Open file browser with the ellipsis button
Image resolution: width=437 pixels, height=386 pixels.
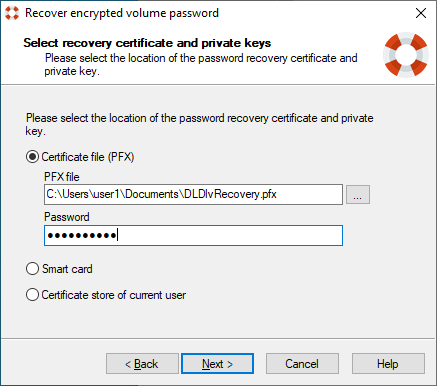coord(358,194)
